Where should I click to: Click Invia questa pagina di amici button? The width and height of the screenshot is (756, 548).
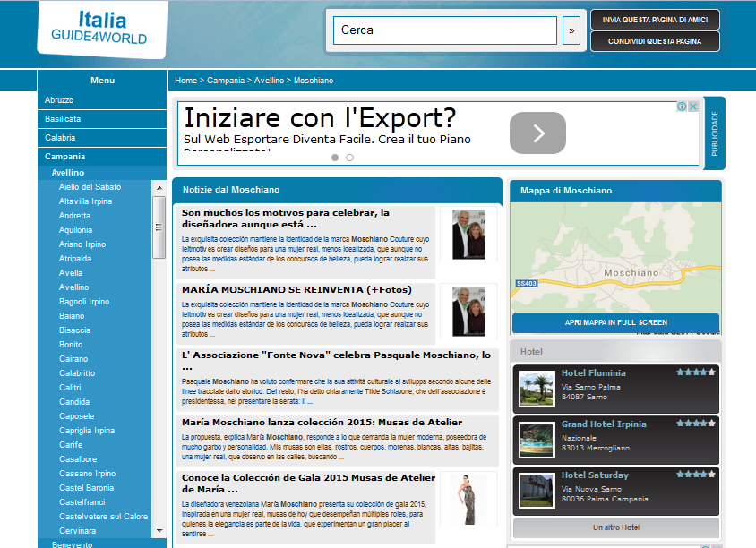click(x=655, y=20)
